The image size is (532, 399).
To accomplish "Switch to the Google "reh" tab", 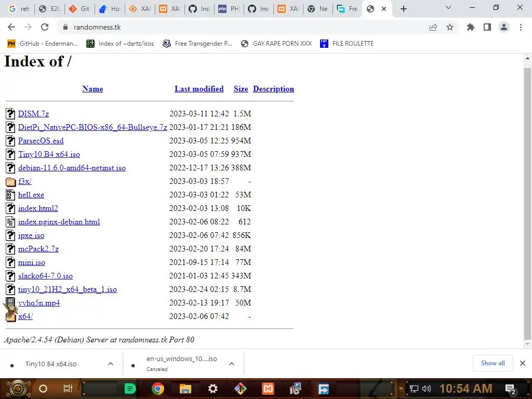I will pyautogui.click(x=19, y=9).
